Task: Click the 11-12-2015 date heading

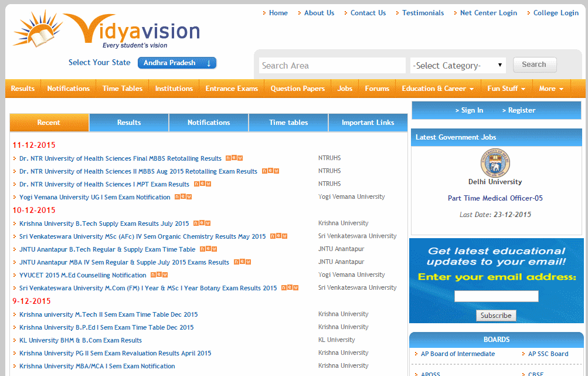Action: pyautogui.click(x=34, y=145)
